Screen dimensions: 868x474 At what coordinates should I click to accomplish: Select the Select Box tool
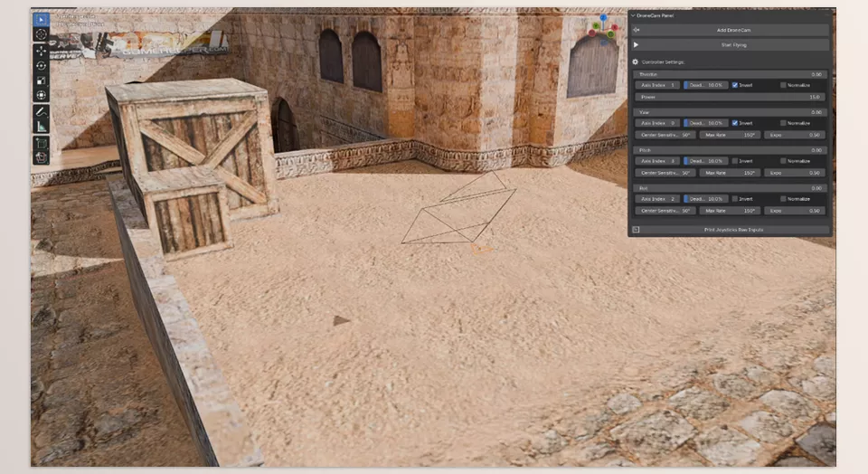click(41, 19)
